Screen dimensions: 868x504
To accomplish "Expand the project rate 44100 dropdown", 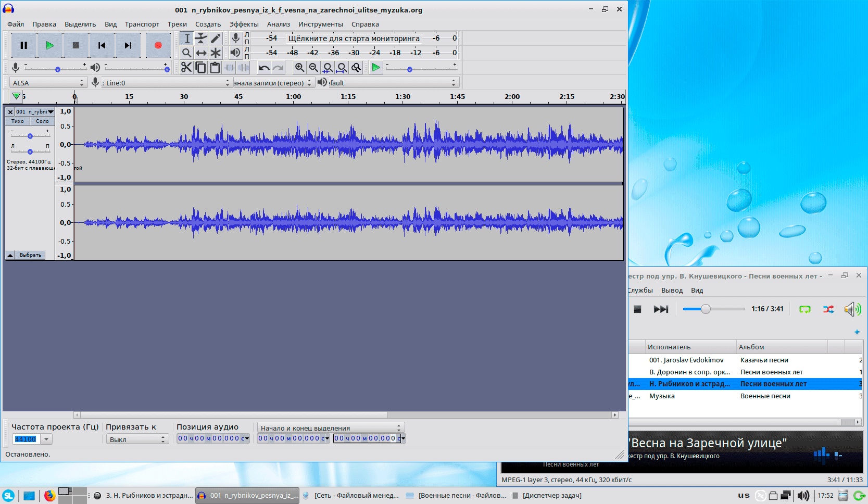I will tap(47, 439).
